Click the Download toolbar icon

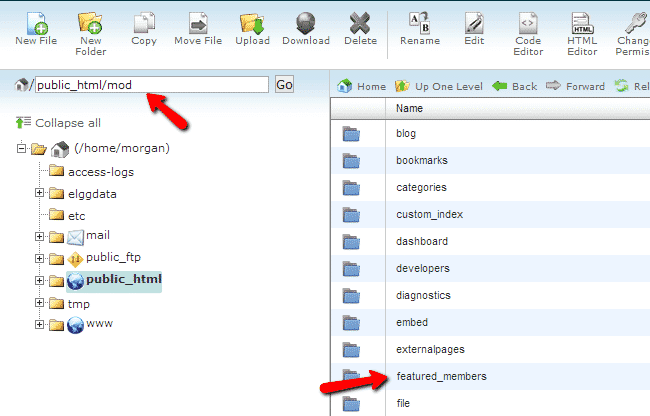(306, 23)
